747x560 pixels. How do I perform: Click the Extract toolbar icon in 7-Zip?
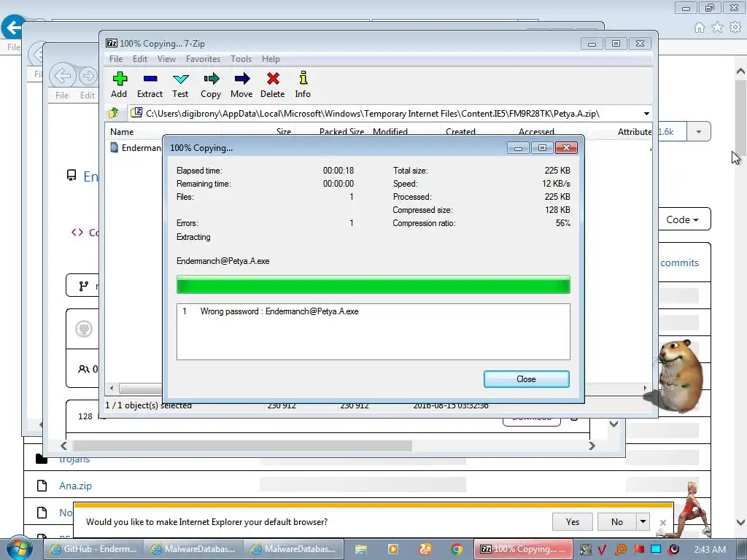tap(150, 85)
